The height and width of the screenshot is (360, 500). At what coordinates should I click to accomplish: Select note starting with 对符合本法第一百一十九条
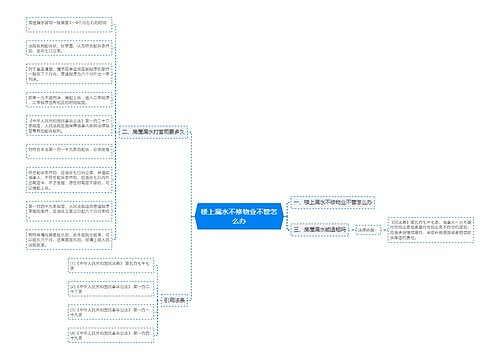click(x=69, y=151)
